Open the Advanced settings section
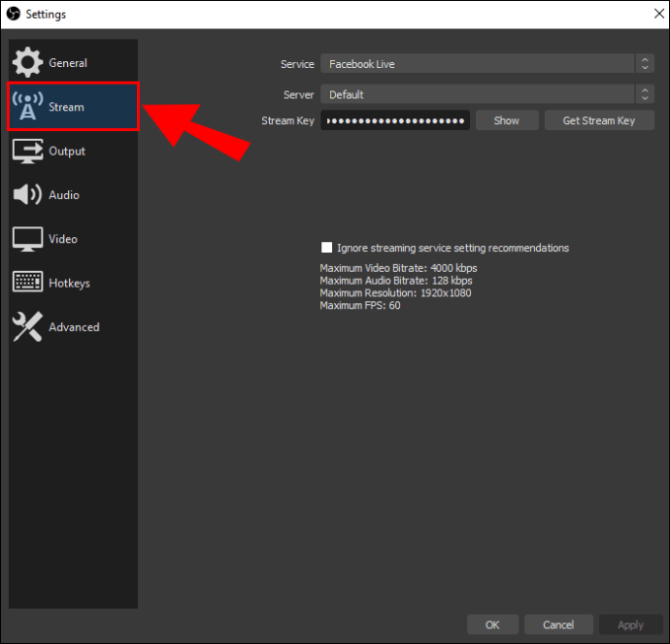 click(73, 327)
